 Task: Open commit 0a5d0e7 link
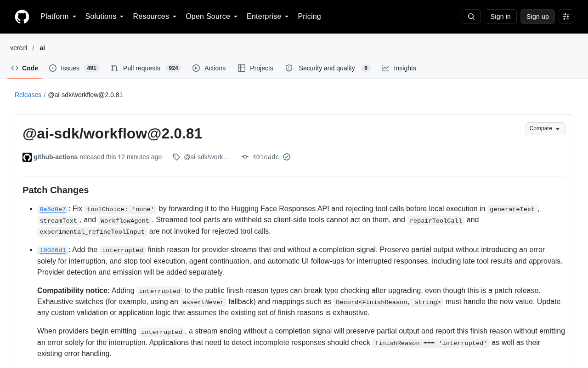pyautogui.click(x=53, y=209)
